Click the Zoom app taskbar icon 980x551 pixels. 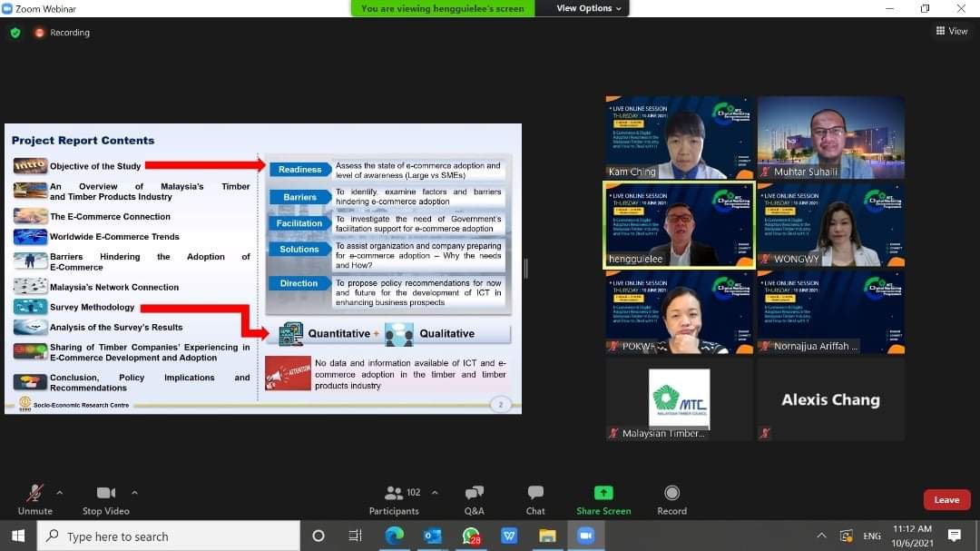(585, 536)
